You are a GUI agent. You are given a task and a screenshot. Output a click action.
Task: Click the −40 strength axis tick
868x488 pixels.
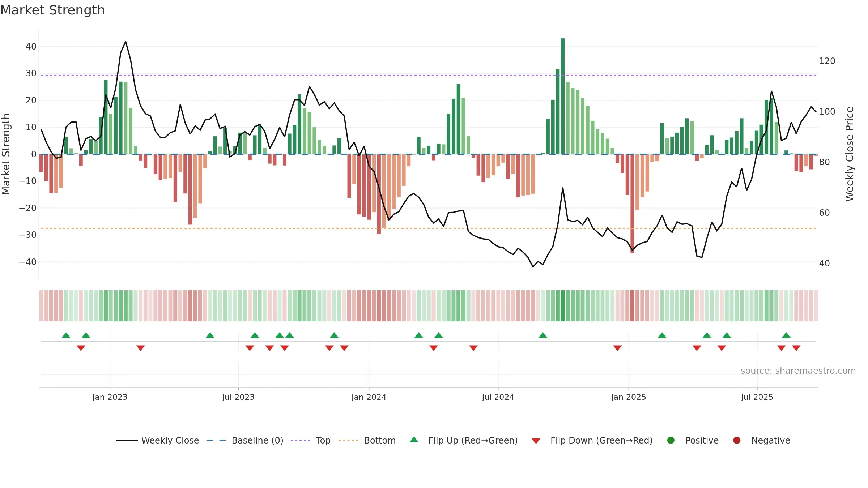click(x=27, y=262)
